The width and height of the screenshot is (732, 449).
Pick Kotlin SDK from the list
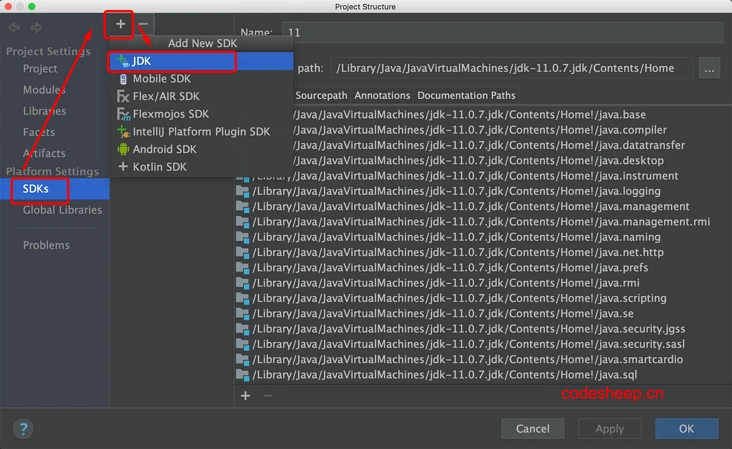pos(159,167)
